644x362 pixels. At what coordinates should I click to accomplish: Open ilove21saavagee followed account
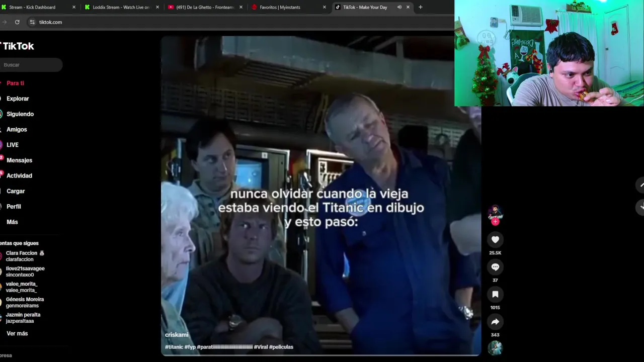pyautogui.click(x=25, y=271)
